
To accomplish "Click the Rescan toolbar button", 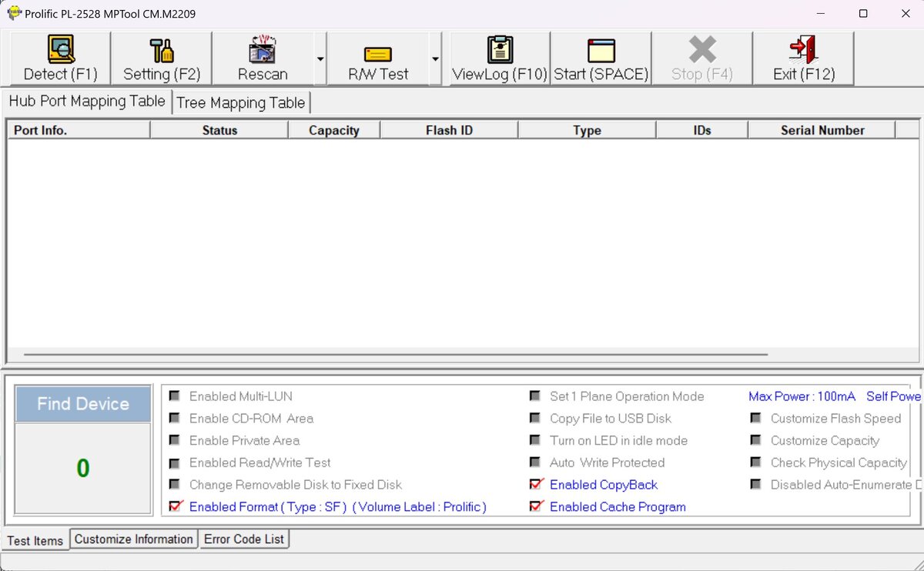I will 263,58.
